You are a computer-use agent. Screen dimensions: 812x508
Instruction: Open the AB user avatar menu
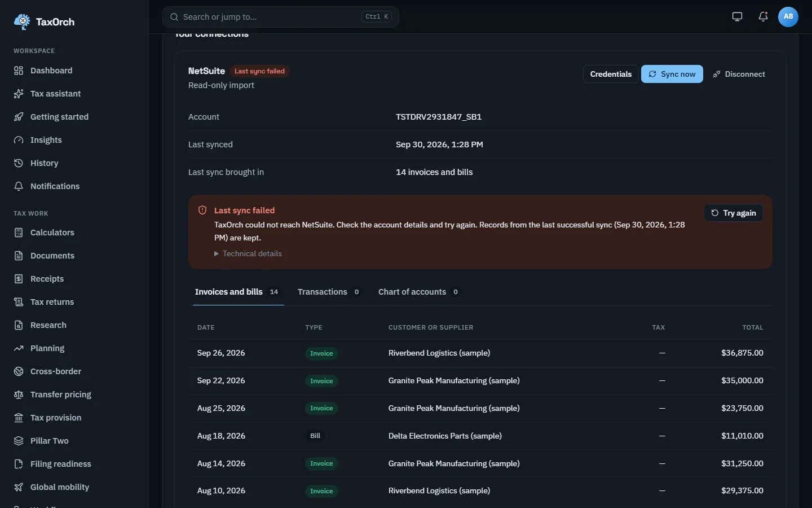pos(788,17)
